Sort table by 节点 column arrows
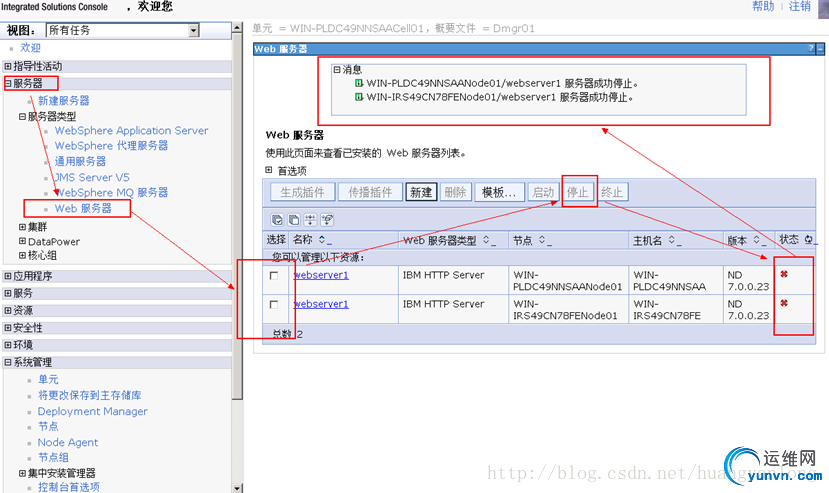 point(542,240)
